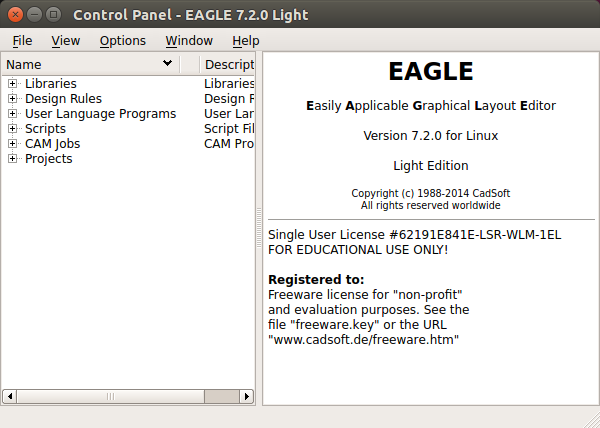Expand the Libraries tree node

[x=13, y=84]
